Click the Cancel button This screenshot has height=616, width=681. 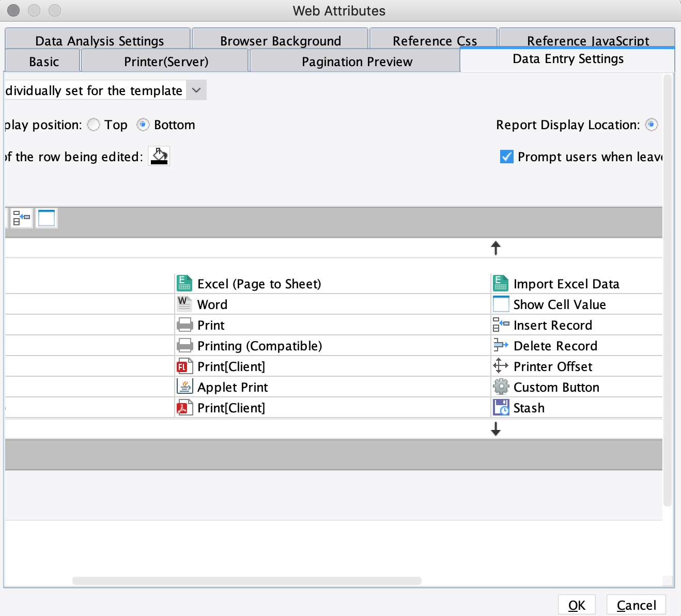coord(636,605)
